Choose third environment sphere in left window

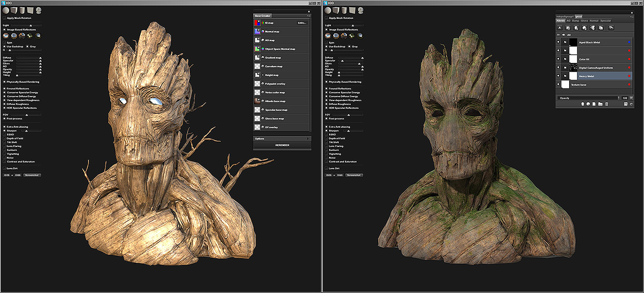pos(22,36)
